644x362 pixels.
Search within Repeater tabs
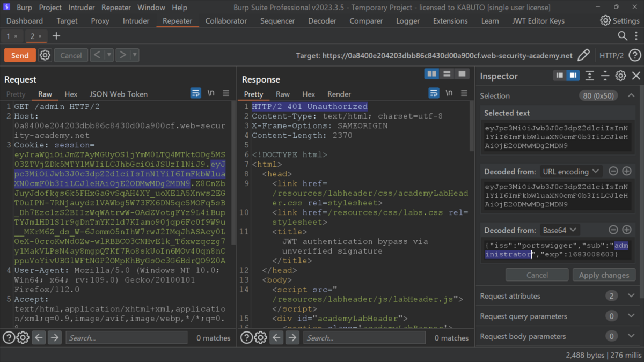(622, 36)
